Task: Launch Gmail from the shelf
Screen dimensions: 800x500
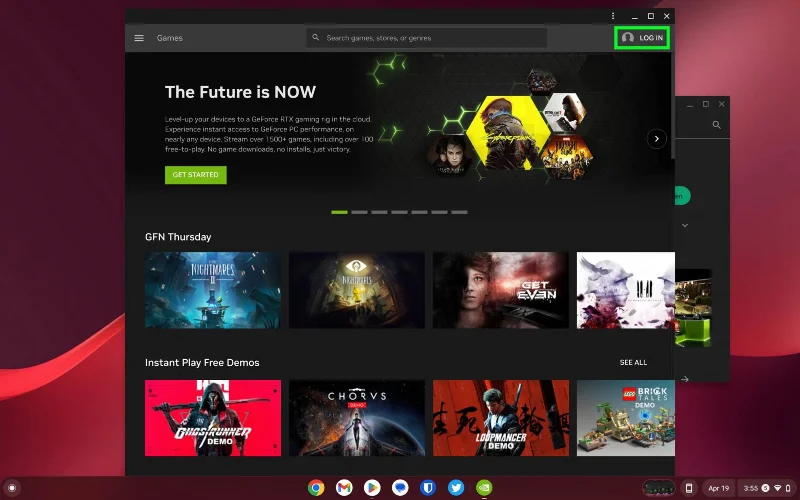Action: tap(344, 488)
